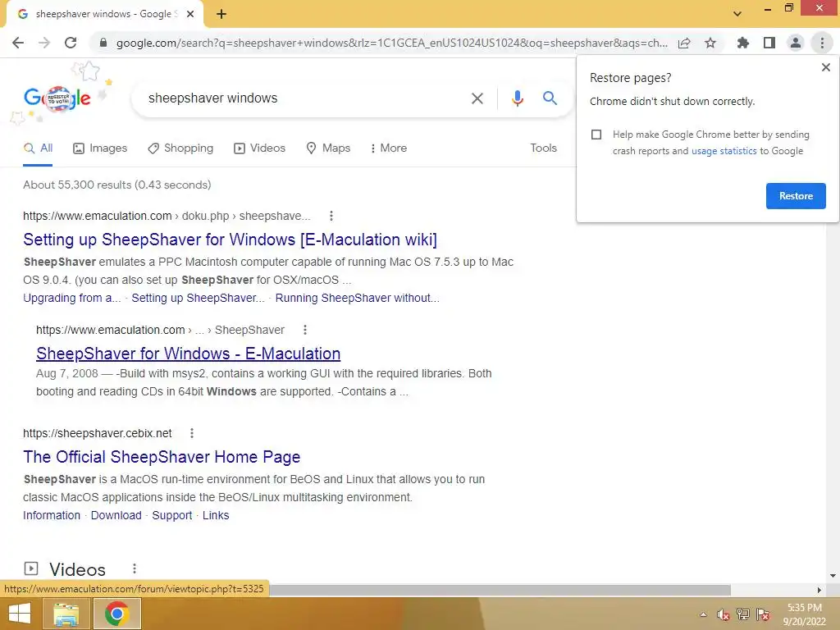Clear the search query with X
Screen dimensions: 840x630
[x=477, y=98]
